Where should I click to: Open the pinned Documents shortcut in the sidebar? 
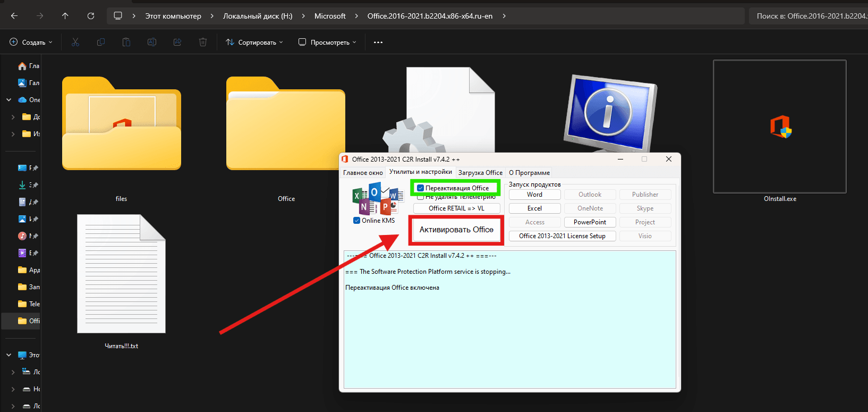click(29, 202)
